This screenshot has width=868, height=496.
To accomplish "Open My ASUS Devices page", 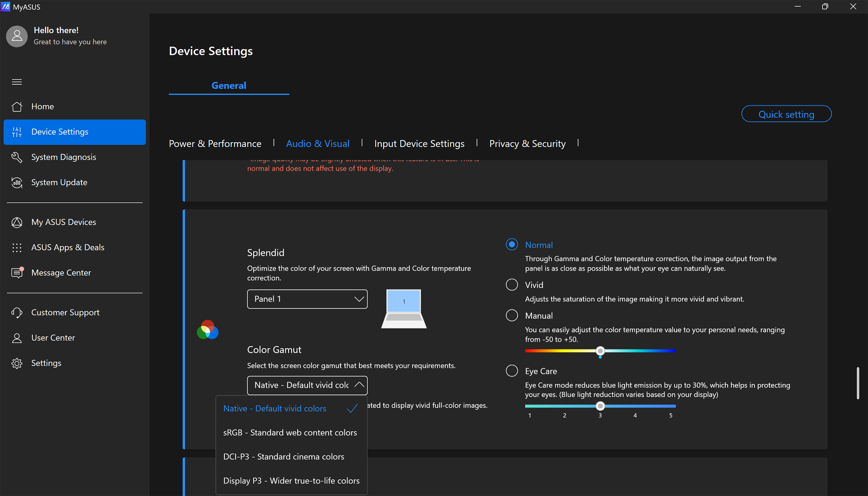I will 75,222.
